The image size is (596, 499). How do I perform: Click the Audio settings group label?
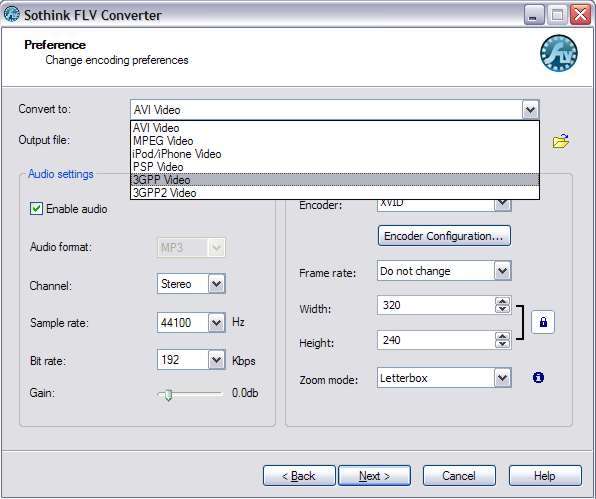coord(61,174)
